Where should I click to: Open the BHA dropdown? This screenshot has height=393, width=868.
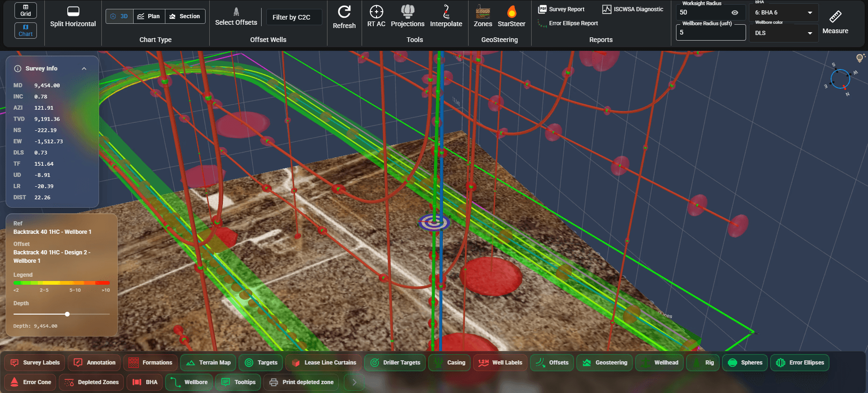tap(783, 13)
